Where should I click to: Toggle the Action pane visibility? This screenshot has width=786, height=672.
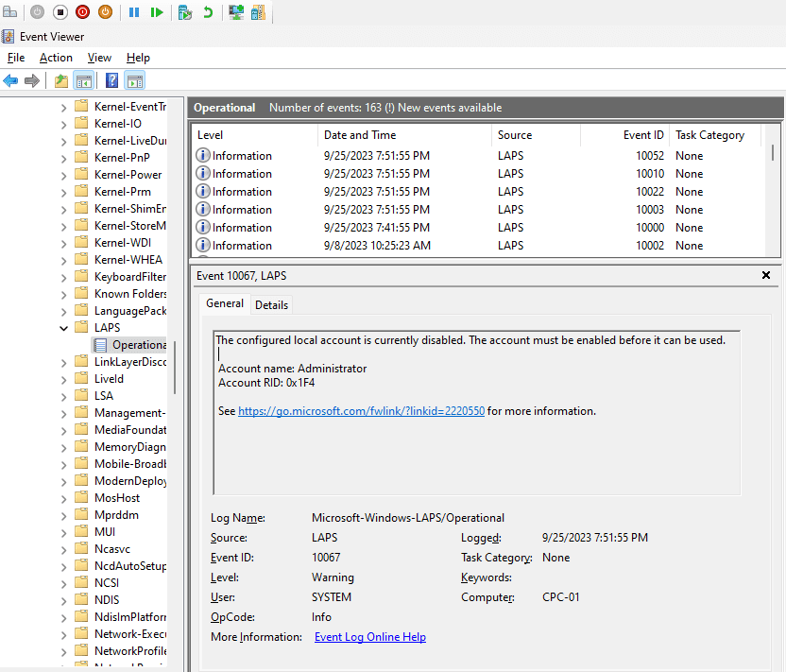[133, 79]
